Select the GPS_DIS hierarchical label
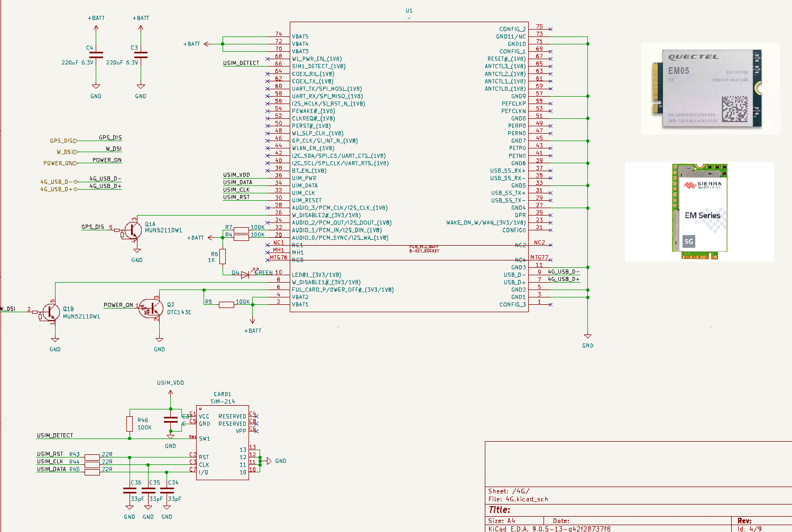792x532 pixels. pos(63,141)
